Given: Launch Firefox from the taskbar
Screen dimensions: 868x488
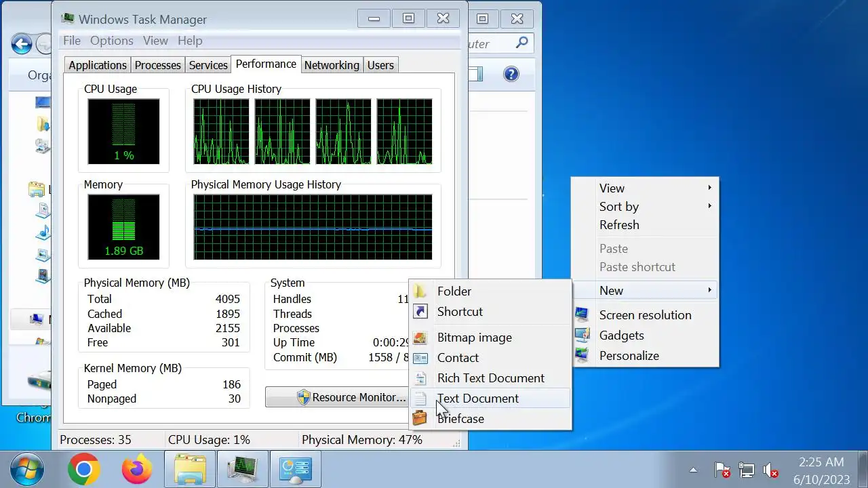Looking at the screenshot, I should coord(137,469).
